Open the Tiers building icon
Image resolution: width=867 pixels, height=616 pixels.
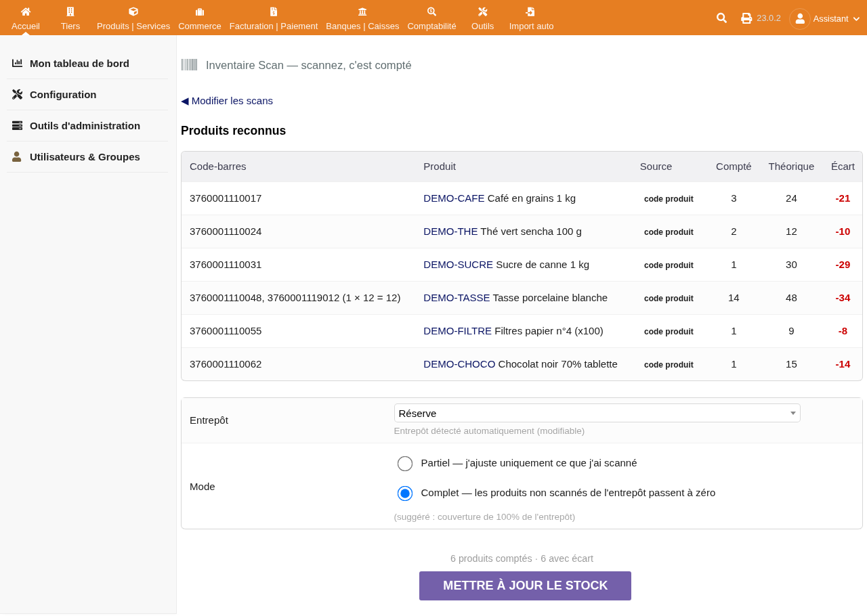(x=70, y=12)
